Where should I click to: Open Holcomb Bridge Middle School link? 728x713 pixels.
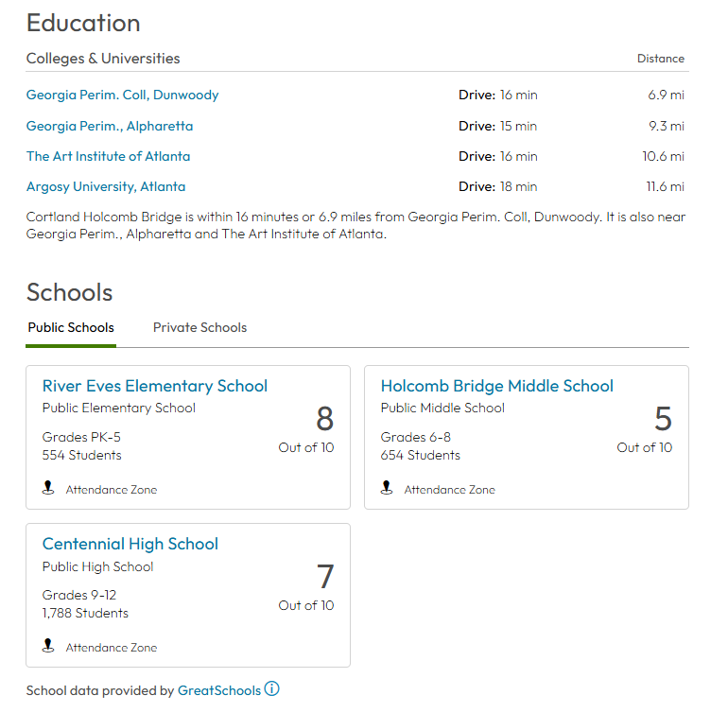click(496, 386)
